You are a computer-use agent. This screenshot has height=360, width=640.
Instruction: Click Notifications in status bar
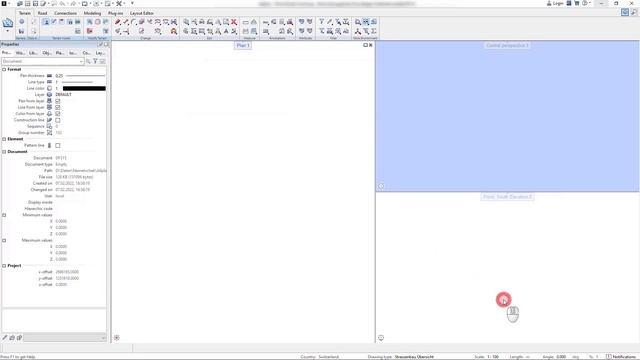click(x=621, y=357)
